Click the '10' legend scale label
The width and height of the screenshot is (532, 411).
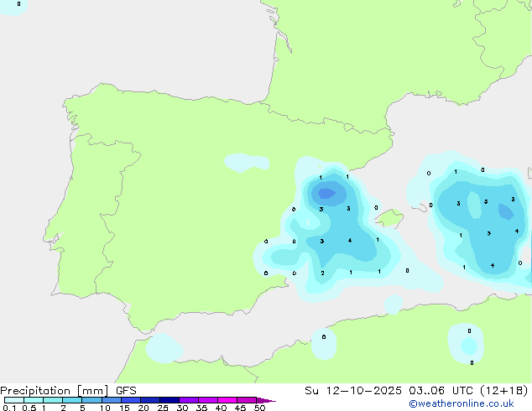(105, 408)
